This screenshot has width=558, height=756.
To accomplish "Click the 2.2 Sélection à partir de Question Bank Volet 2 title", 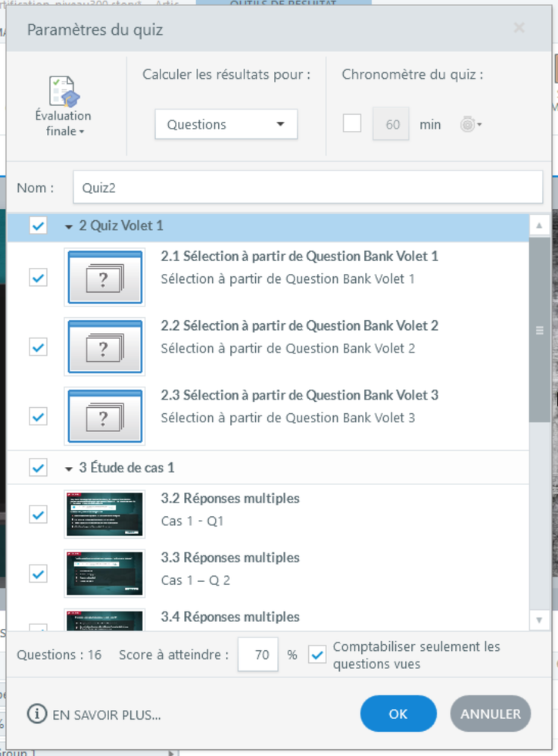I will (x=300, y=325).
